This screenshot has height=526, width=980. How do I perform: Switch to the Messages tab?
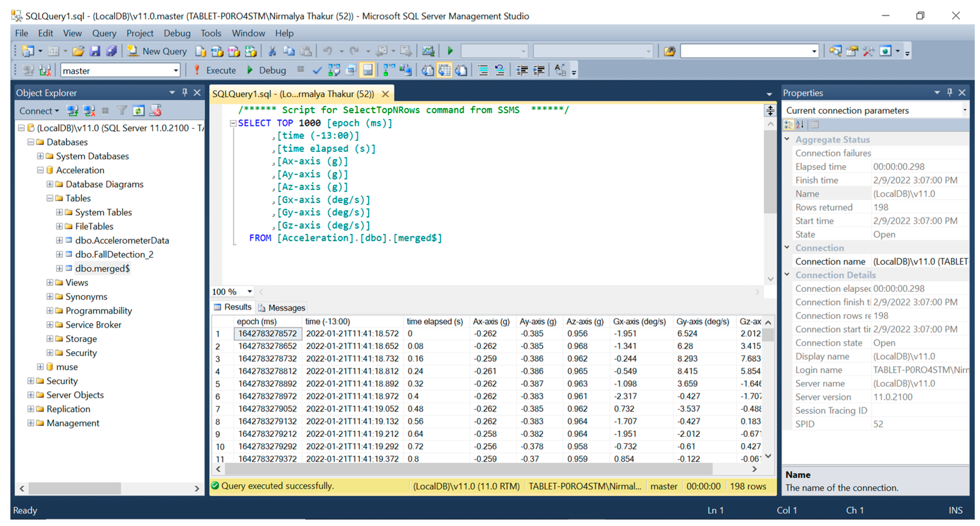pos(282,308)
